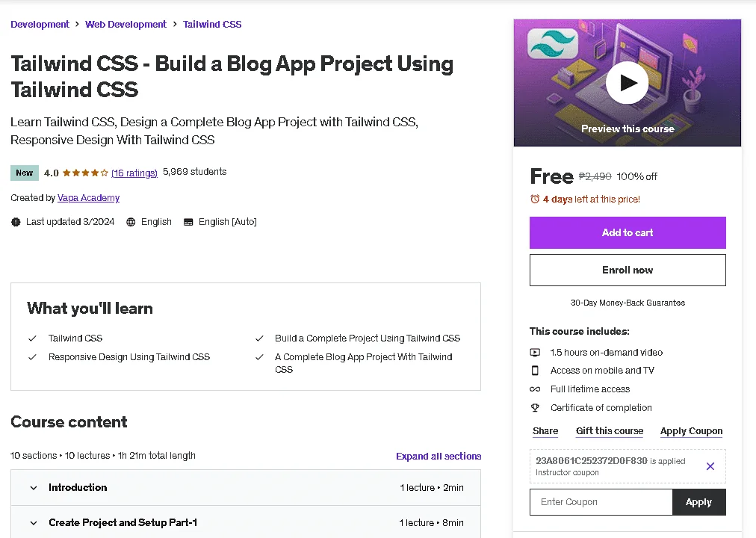Viewport: 756px width, 538px height.
Task: Focus the Enter Coupon field
Action: point(601,502)
